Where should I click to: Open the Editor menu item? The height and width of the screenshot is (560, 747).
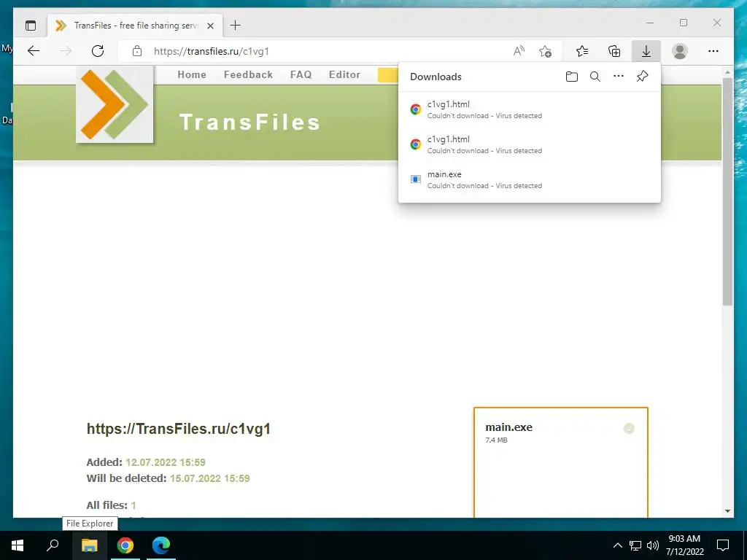click(344, 75)
